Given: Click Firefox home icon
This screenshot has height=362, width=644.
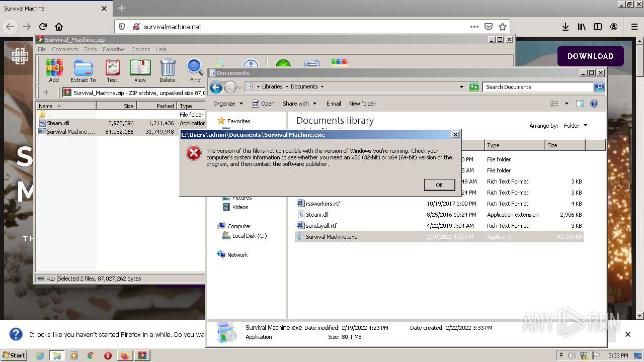Looking at the screenshot, I should (59, 27).
